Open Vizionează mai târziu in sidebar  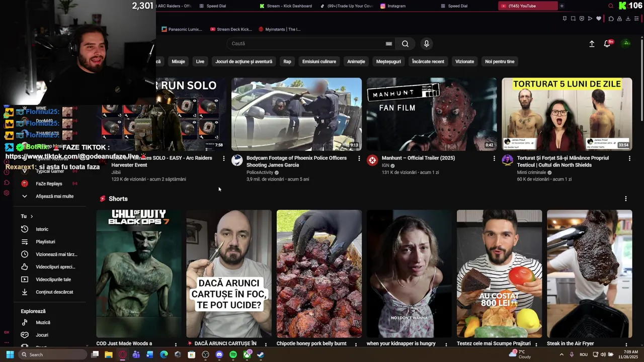[49, 254]
